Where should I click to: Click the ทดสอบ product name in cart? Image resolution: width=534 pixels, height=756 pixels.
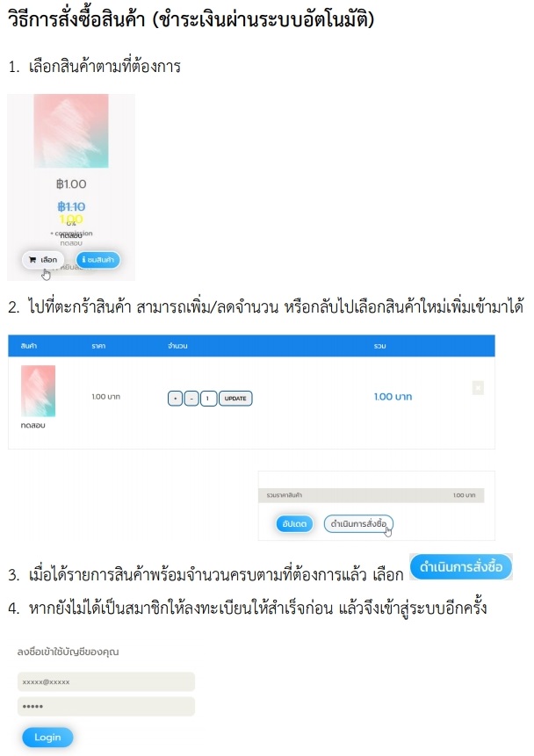click(x=32, y=425)
